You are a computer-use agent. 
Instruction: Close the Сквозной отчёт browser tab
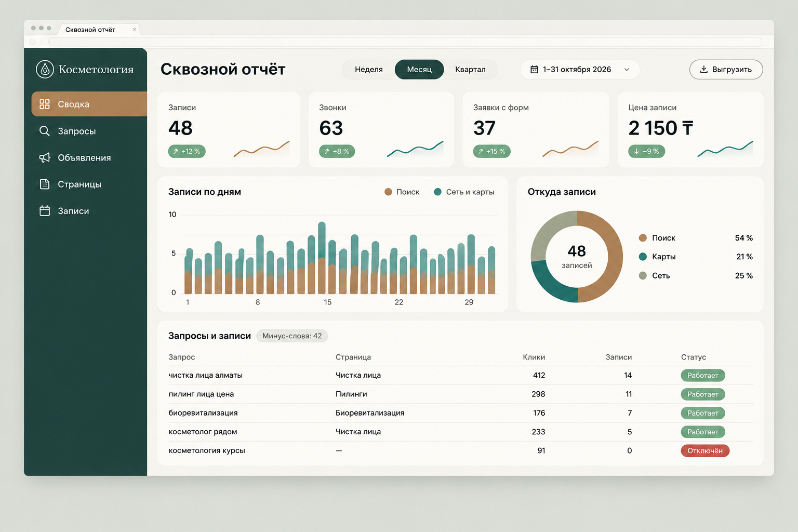pos(135,30)
